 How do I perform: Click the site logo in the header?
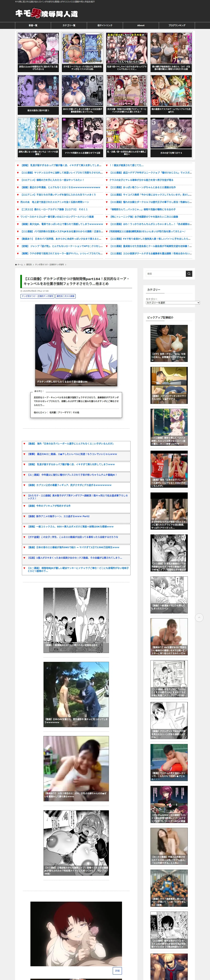(x=46, y=13)
